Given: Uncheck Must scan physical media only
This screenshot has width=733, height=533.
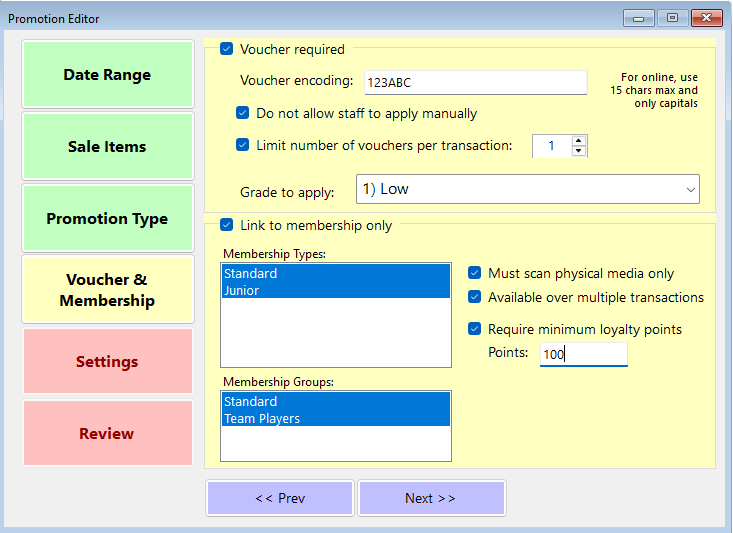Looking at the screenshot, I should [474, 273].
